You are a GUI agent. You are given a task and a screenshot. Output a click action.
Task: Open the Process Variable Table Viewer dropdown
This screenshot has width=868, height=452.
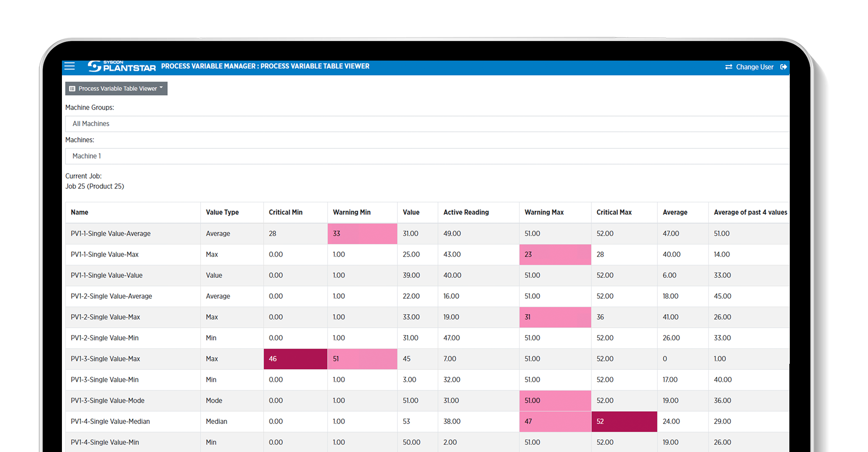(116, 89)
